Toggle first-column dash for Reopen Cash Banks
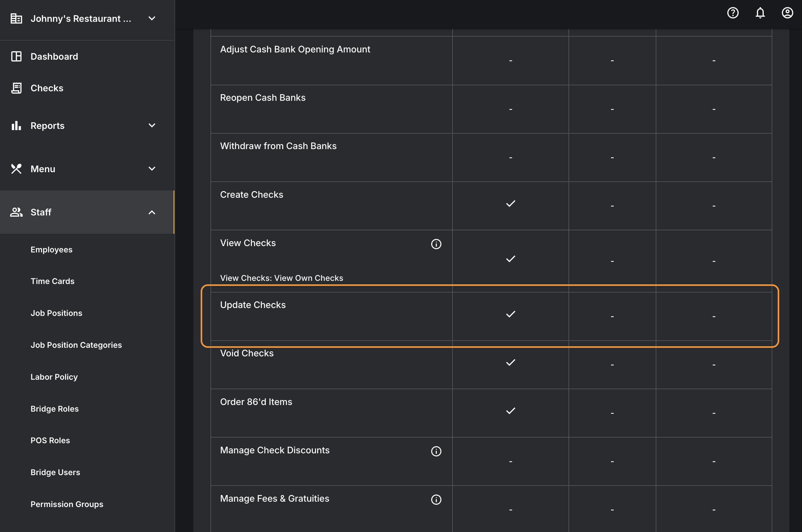The width and height of the screenshot is (802, 532). 510,109
